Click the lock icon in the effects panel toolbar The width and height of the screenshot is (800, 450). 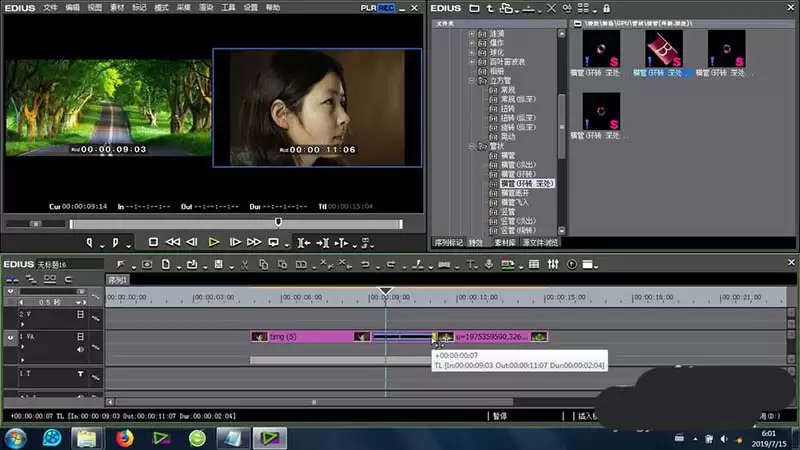[x=606, y=8]
